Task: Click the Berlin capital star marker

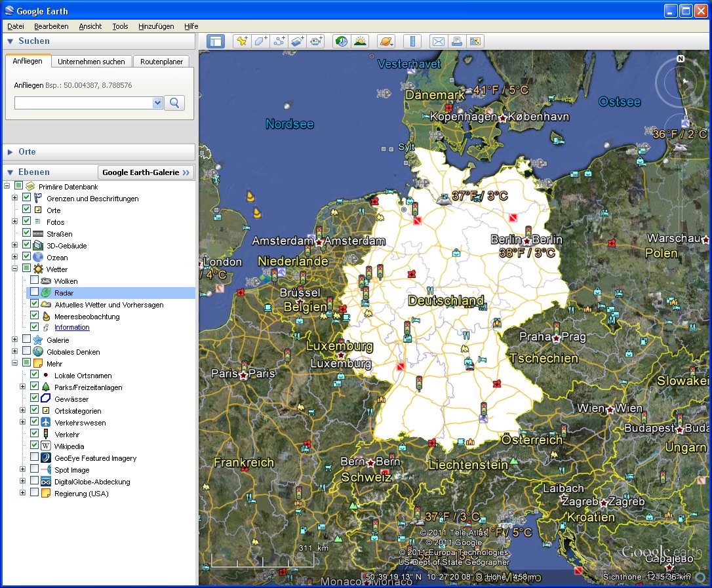Action: tap(527, 241)
